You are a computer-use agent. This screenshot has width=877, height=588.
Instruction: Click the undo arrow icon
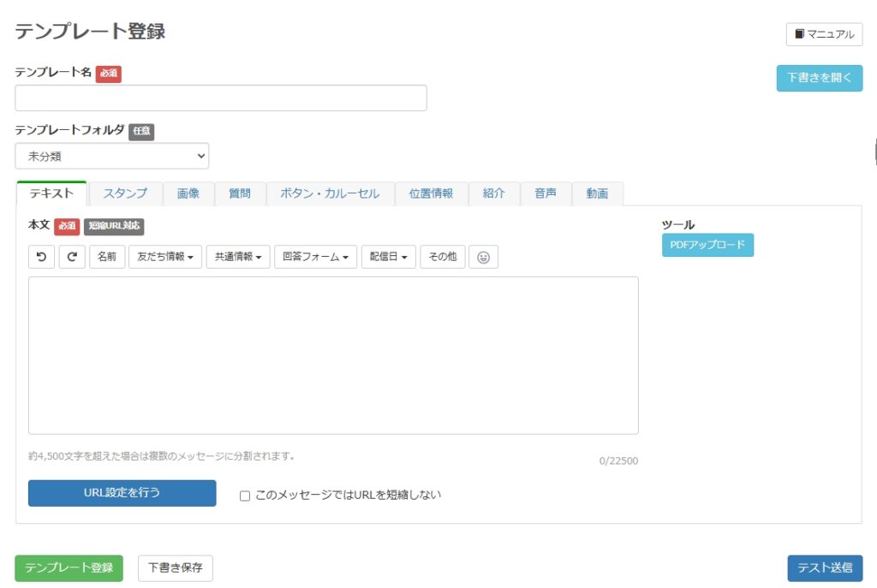pos(41,257)
